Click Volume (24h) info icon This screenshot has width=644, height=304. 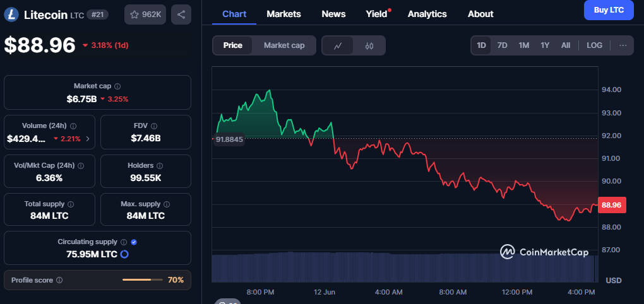point(73,126)
